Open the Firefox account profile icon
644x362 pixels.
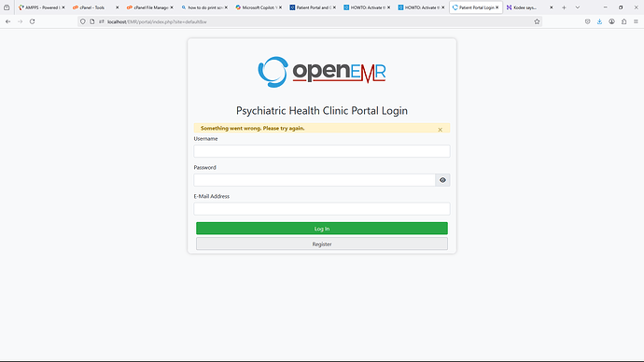(x=611, y=21)
